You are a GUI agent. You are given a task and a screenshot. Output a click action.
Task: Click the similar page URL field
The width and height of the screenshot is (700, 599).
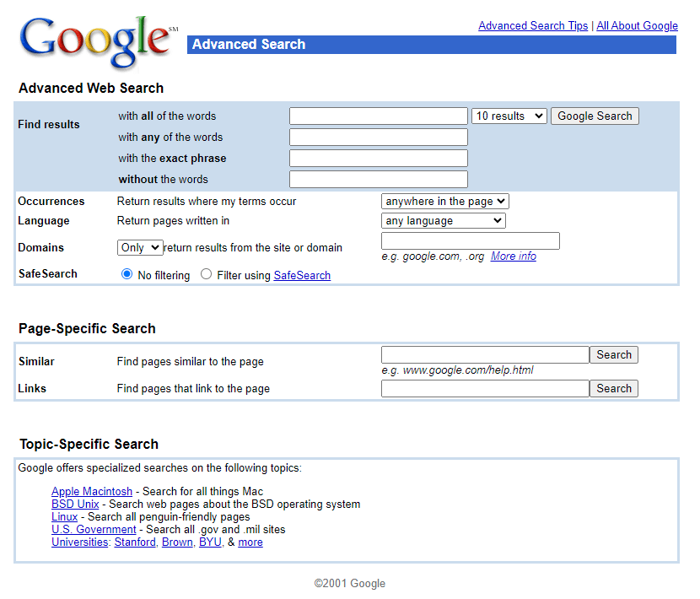tap(485, 354)
